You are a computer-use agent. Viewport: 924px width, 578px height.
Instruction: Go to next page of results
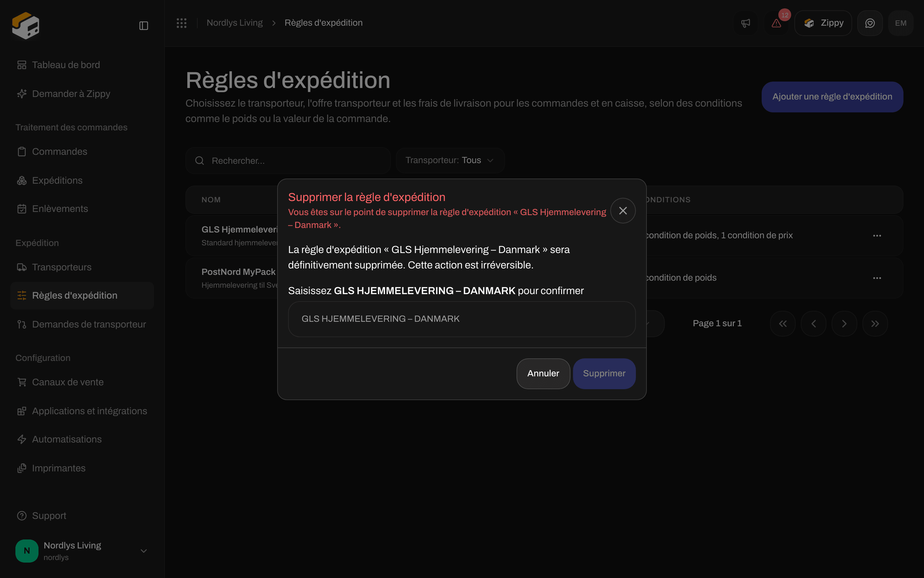tap(844, 324)
